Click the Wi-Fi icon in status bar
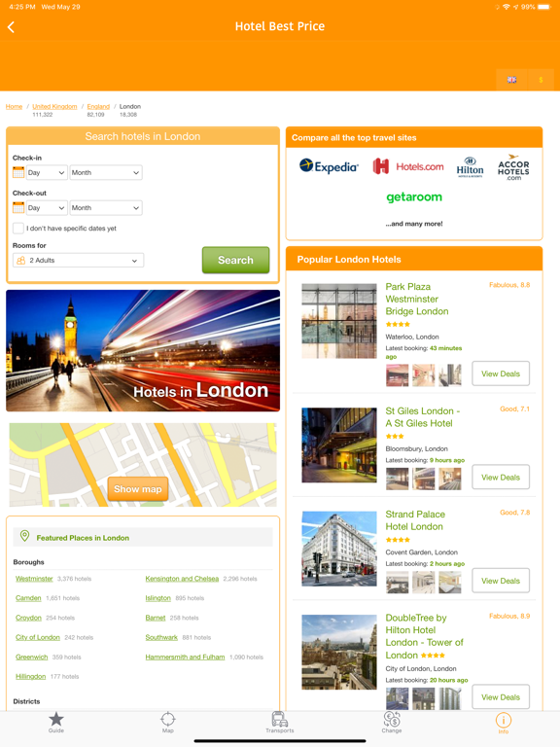The height and width of the screenshot is (747, 560). [x=507, y=7]
